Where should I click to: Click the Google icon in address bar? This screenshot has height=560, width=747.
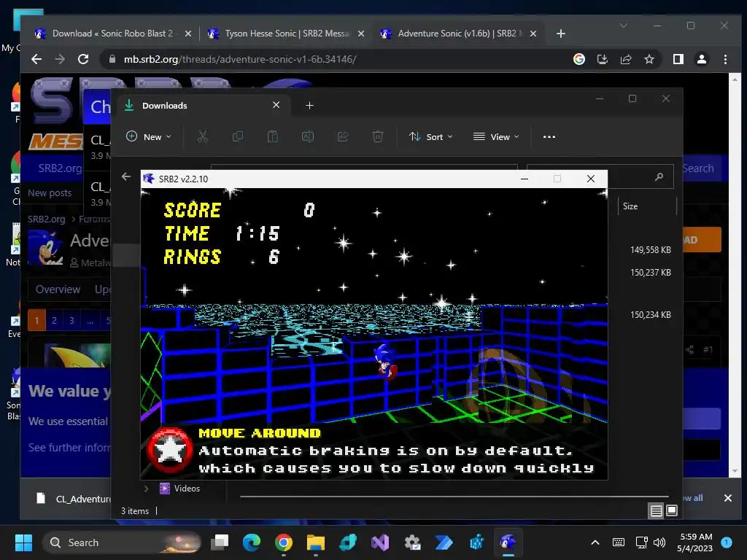579,59
